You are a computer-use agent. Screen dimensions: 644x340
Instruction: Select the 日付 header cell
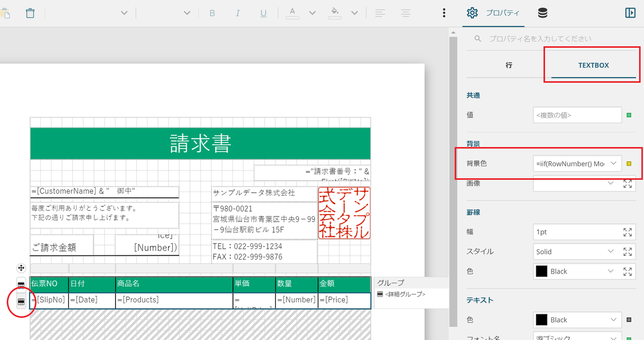point(92,284)
